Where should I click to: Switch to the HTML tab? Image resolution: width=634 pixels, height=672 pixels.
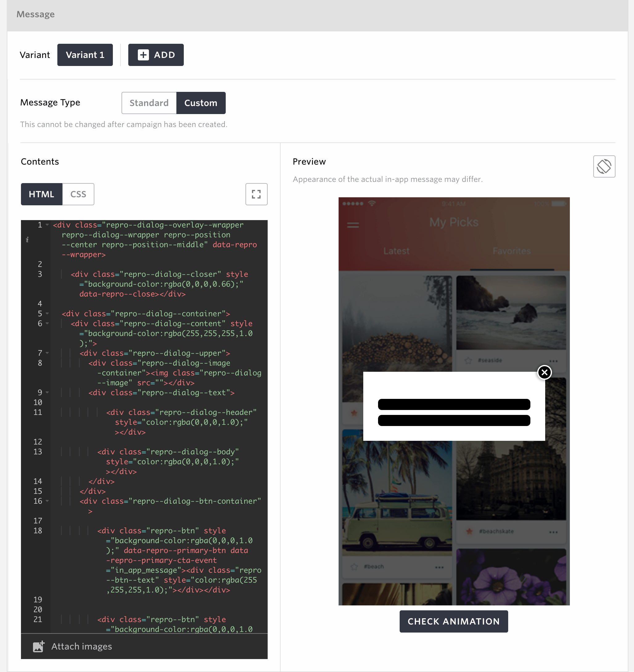[x=41, y=194]
